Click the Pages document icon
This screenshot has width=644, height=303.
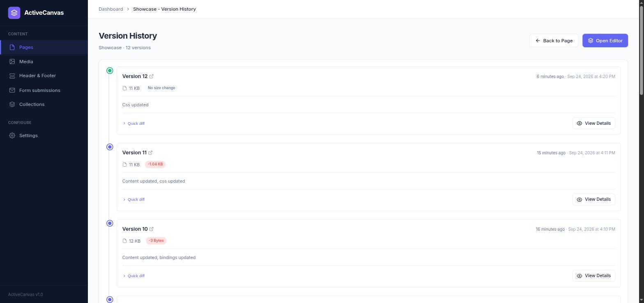(12, 47)
